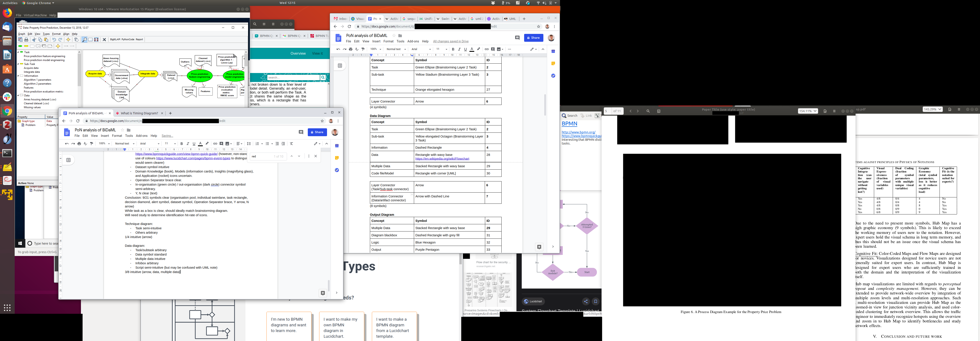
Task: Open line spacing options in Docs toolbar
Action: tap(249, 144)
